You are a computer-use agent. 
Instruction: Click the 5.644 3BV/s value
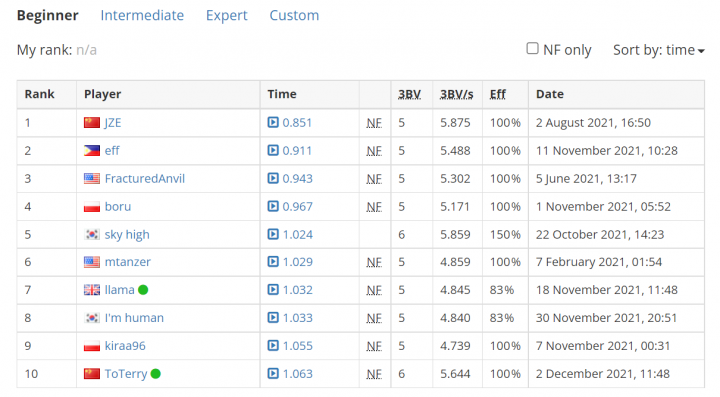point(455,374)
